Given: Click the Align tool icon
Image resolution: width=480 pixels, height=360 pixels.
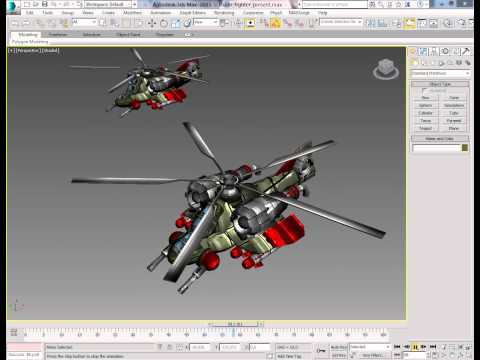Looking at the screenshot, I should 382,23.
